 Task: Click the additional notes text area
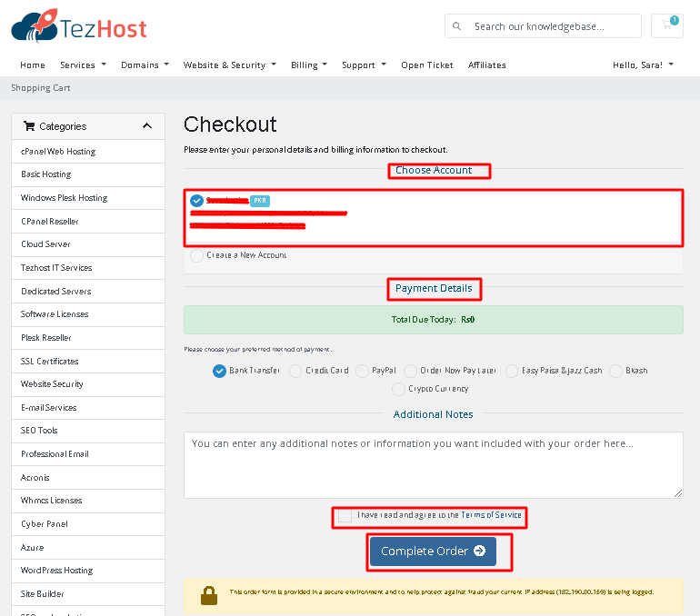click(433, 464)
